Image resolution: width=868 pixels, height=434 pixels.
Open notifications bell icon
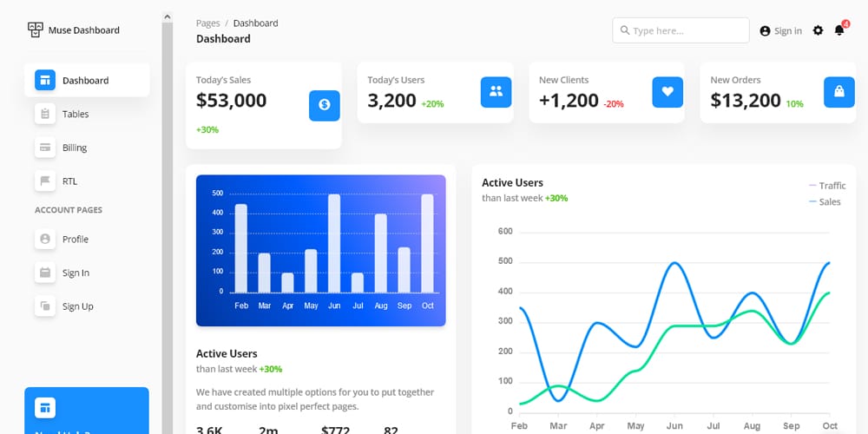839,30
